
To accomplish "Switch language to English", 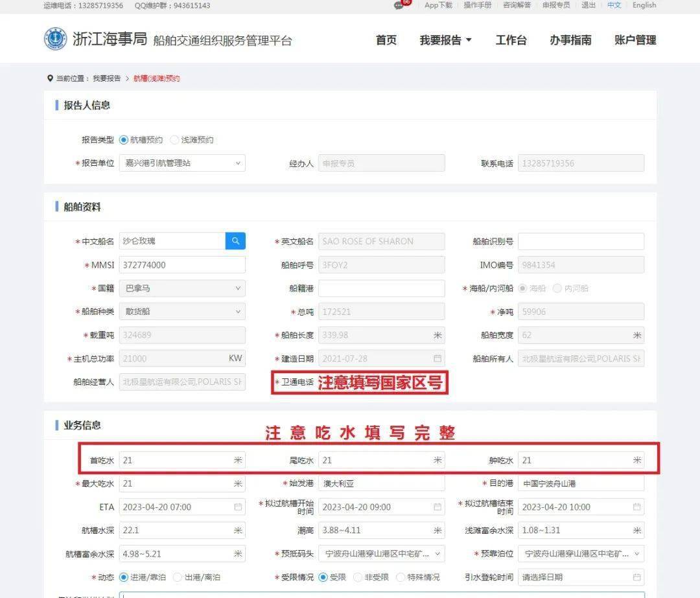I will (644, 6).
